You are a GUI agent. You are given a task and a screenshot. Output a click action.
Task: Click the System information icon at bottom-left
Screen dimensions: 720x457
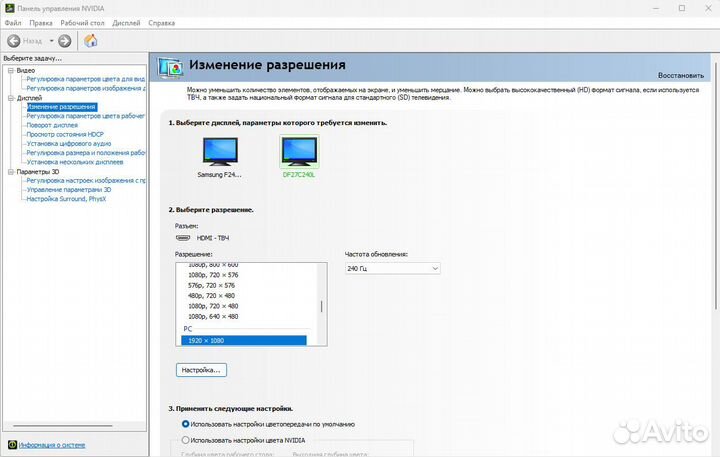click(x=12, y=444)
